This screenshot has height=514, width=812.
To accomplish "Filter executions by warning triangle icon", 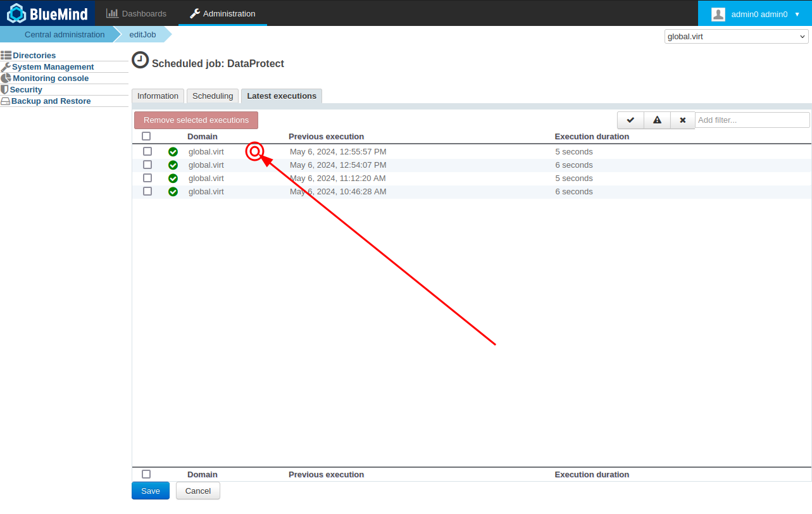I will tap(657, 120).
